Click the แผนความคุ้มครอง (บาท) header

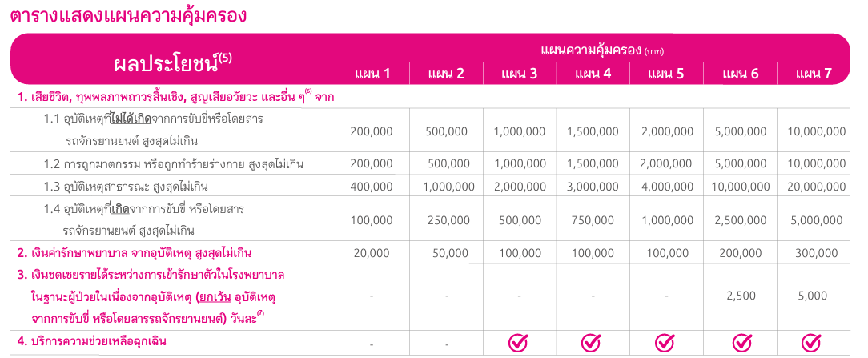point(593,50)
